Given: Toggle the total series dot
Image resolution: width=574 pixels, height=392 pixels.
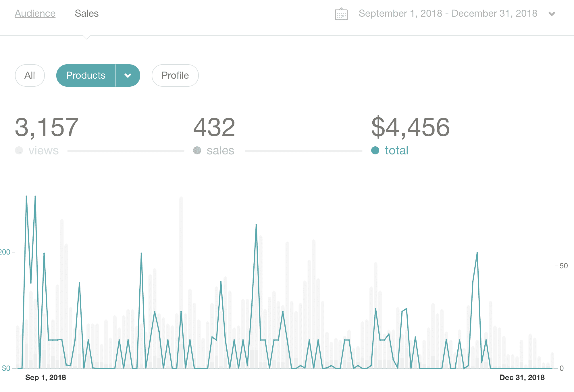Looking at the screenshot, I should [x=375, y=150].
